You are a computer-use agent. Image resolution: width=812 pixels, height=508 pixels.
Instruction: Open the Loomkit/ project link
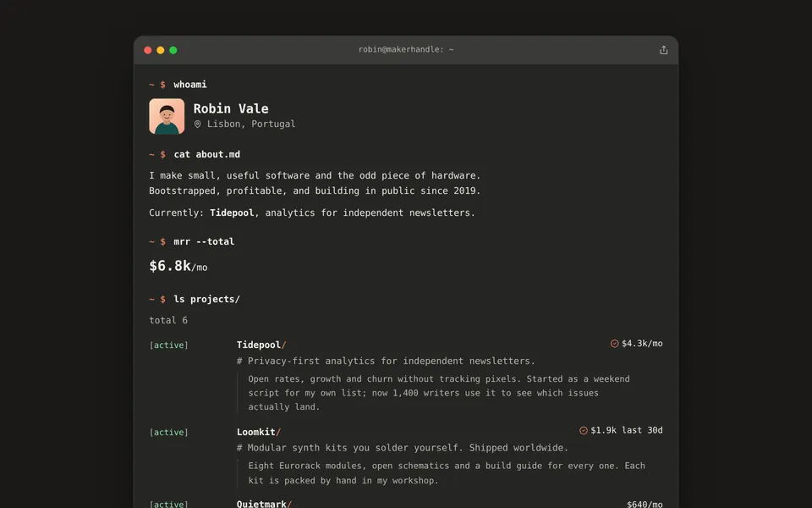click(259, 432)
